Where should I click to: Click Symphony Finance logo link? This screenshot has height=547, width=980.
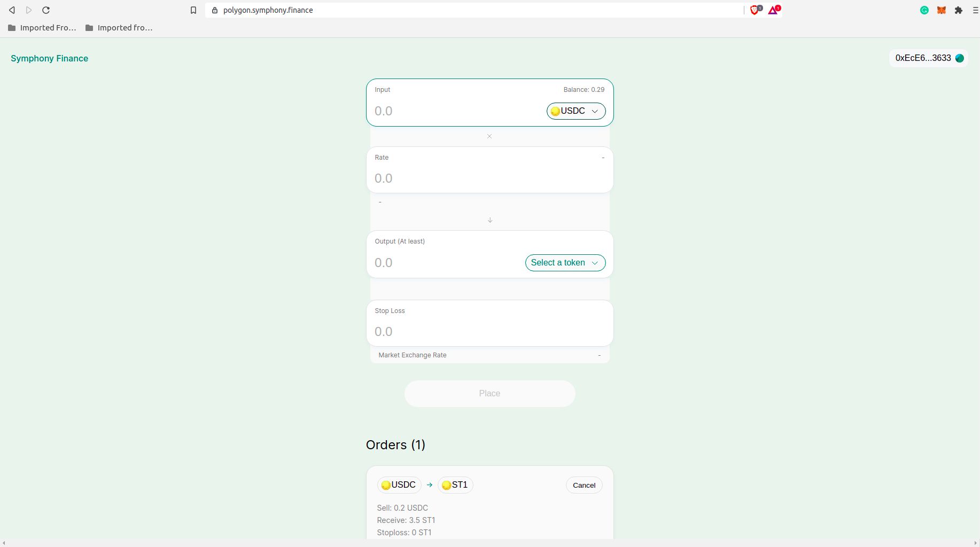point(49,58)
